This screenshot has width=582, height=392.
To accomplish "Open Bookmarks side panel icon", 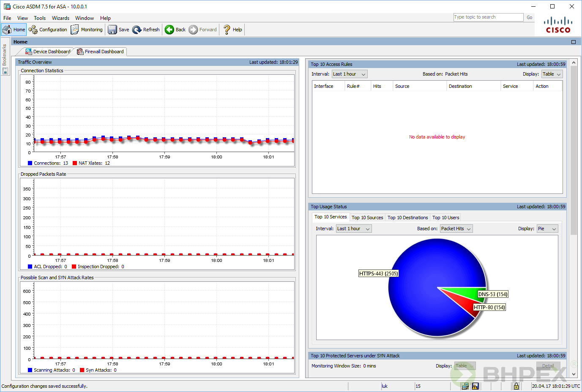I will point(5,71).
